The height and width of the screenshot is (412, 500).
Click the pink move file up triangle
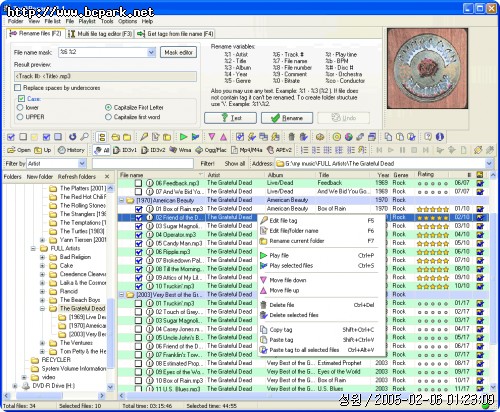tap(223, 137)
